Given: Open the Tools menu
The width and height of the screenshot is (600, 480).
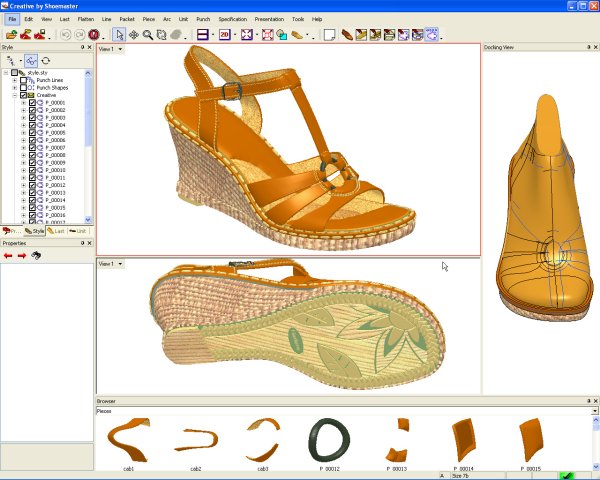Looking at the screenshot, I should (x=298, y=19).
